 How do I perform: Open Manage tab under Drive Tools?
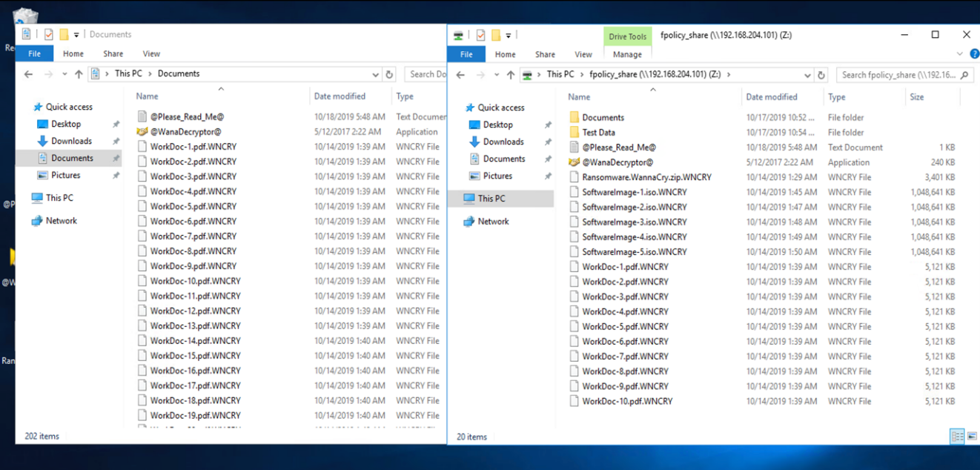627,54
